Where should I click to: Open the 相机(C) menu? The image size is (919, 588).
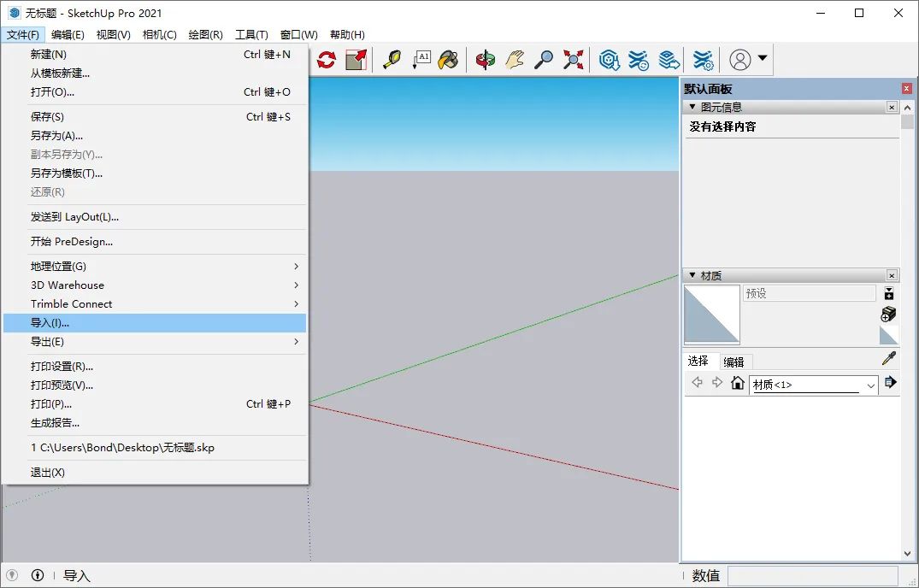pyautogui.click(x=159, y=34)
